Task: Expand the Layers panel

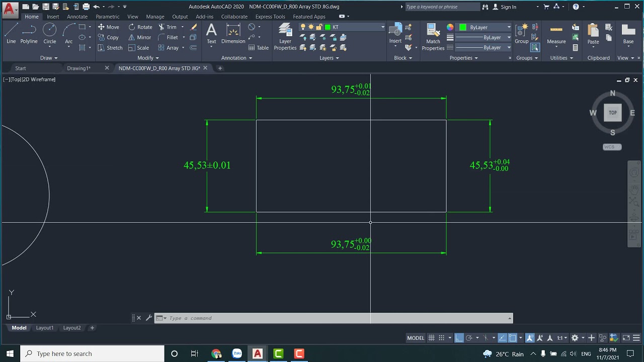Action: (x=329, y=58)
